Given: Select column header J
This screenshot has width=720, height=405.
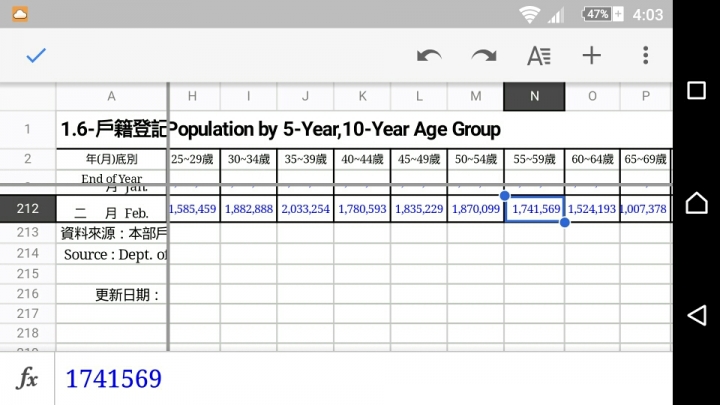Looking at the screenshot, I should (305, 96).
